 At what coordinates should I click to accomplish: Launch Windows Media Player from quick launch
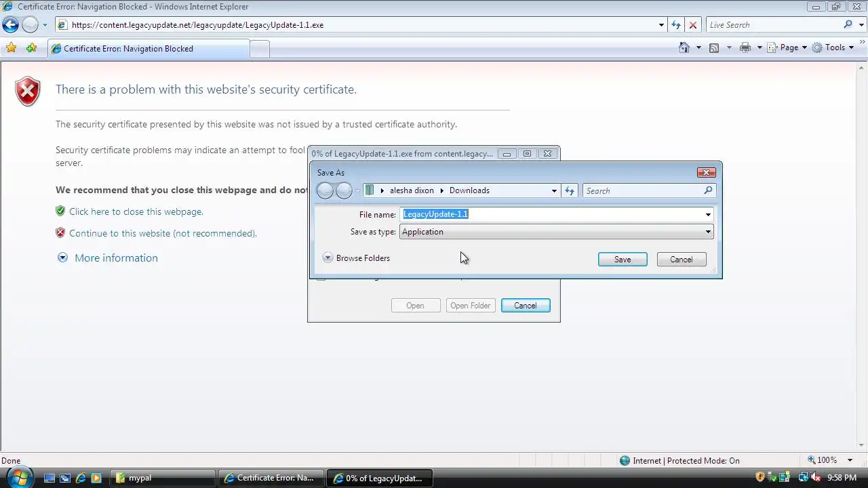click(x=96, y=478)
